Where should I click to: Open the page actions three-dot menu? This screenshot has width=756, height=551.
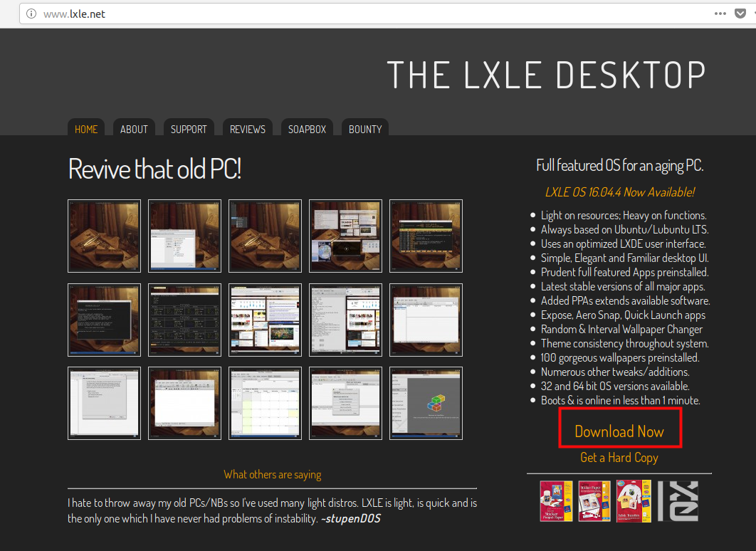tap(720, 14)
